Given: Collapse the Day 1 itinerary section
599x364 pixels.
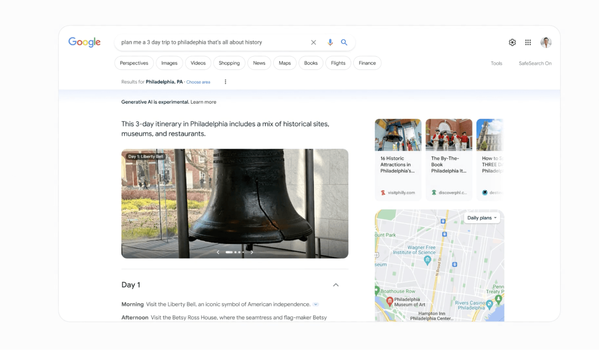Looking at the screenshot, I should coord(336,285).
